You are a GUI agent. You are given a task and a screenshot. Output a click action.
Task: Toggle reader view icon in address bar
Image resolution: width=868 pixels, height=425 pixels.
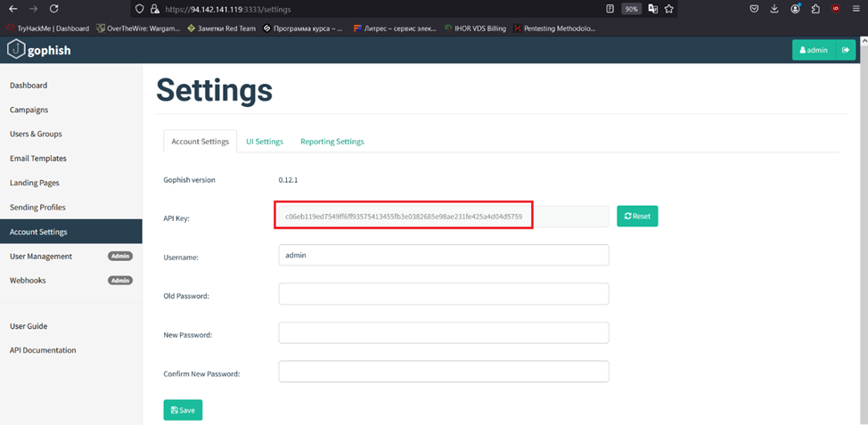(610, 9)
